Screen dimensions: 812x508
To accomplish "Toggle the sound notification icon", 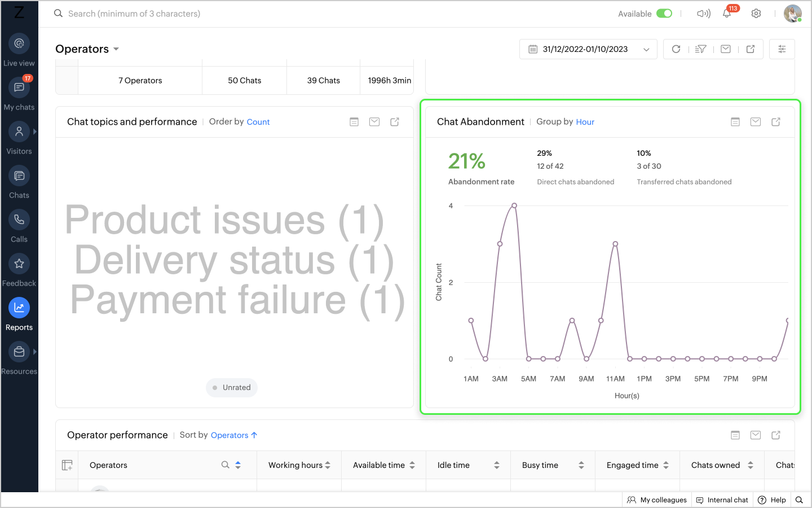I will pos(703,14).
